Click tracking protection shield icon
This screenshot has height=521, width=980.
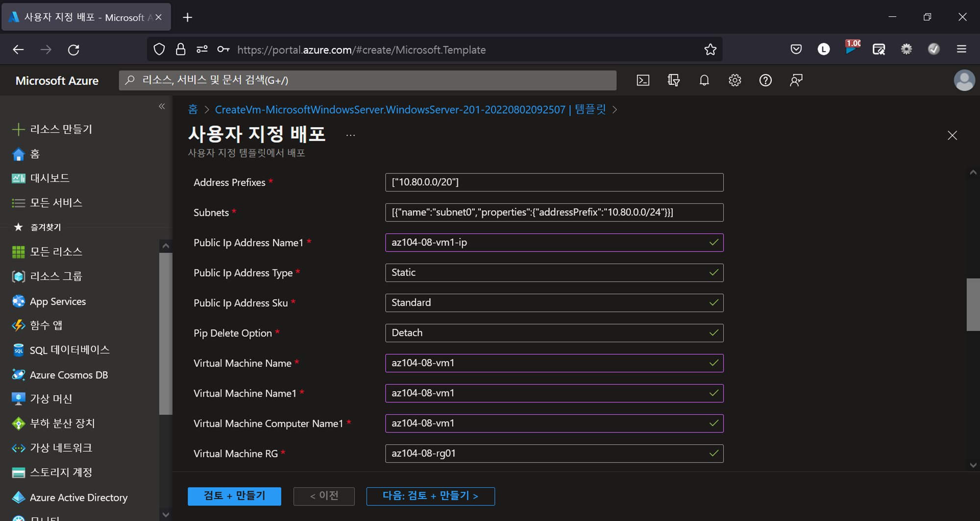[159, 50]
